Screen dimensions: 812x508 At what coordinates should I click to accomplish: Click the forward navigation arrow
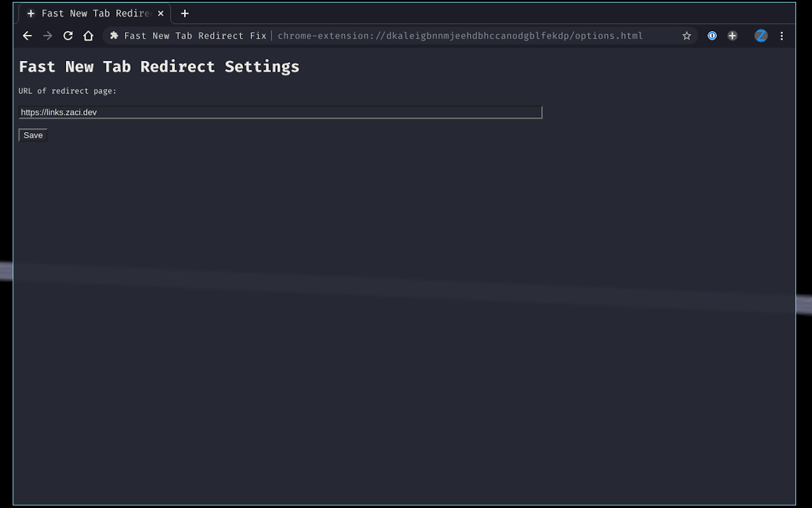[x=48, y=36]
